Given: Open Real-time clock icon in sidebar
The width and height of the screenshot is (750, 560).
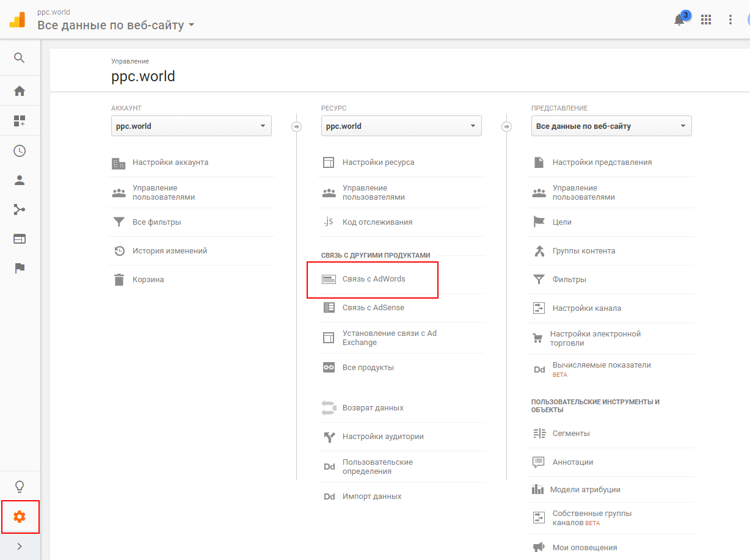Looking at the screenshot, I should [20, 151].
